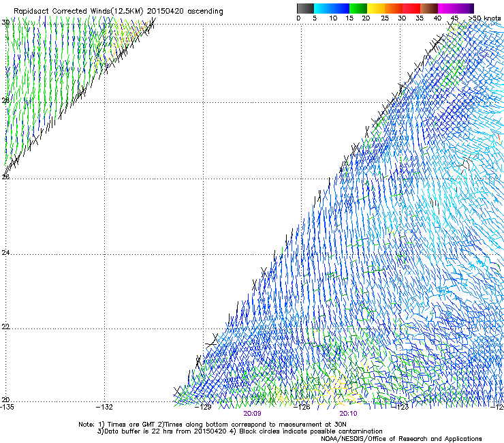The image size is (504, 443).
Task: Click the latitude label 26
Action: [5, 177]
